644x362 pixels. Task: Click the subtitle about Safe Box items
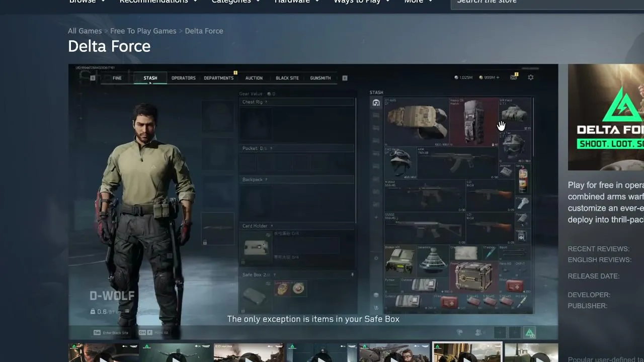coord(313,319)
